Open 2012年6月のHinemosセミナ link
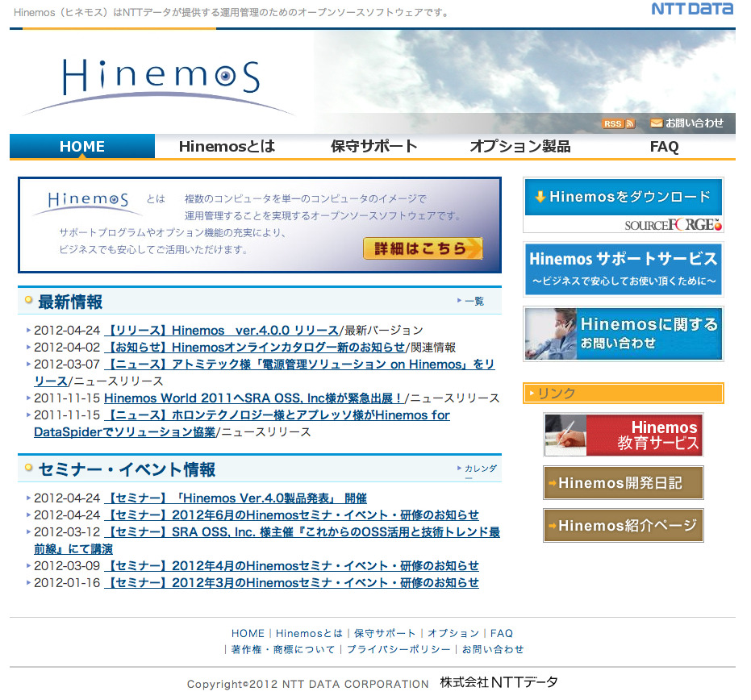The image size is (751, 700). tap(292, 515)
